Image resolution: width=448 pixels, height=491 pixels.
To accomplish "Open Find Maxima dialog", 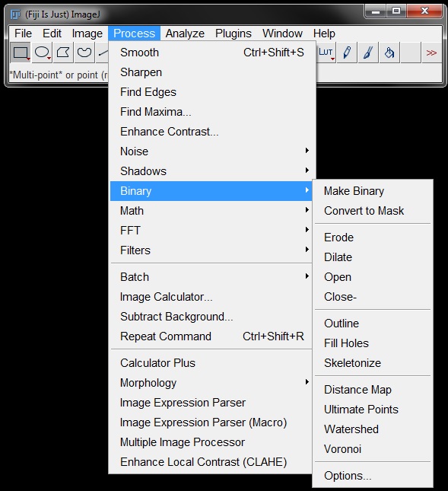I will pos(211,112).
